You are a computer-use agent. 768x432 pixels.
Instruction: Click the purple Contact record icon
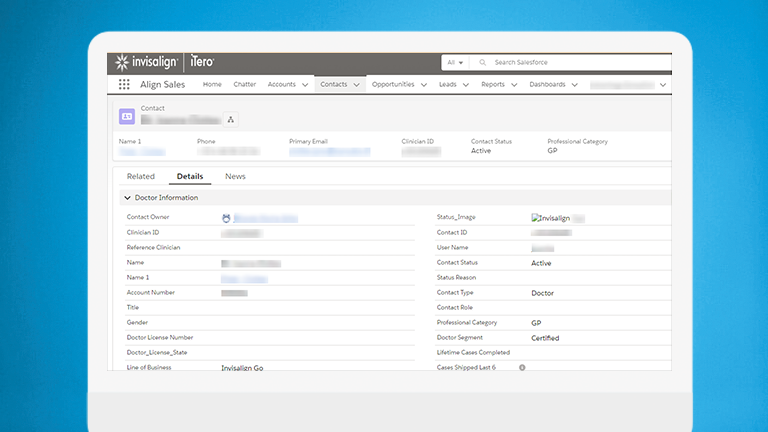point(127,117)
